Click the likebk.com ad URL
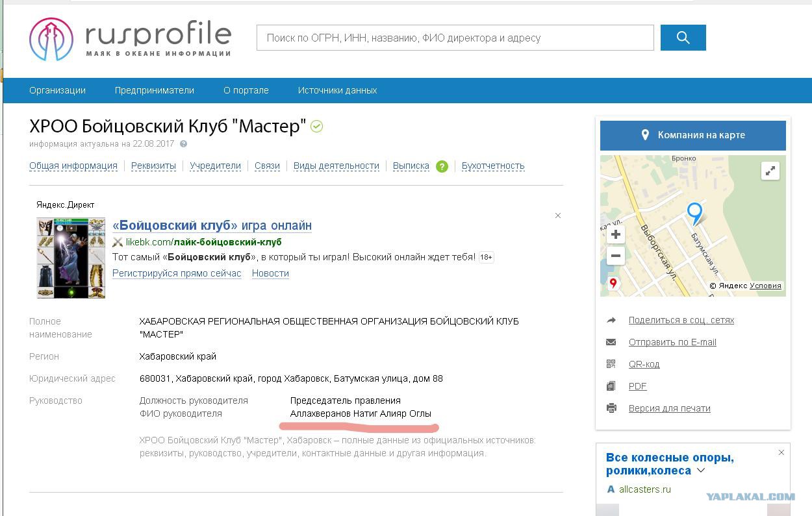 coord(203,242)
